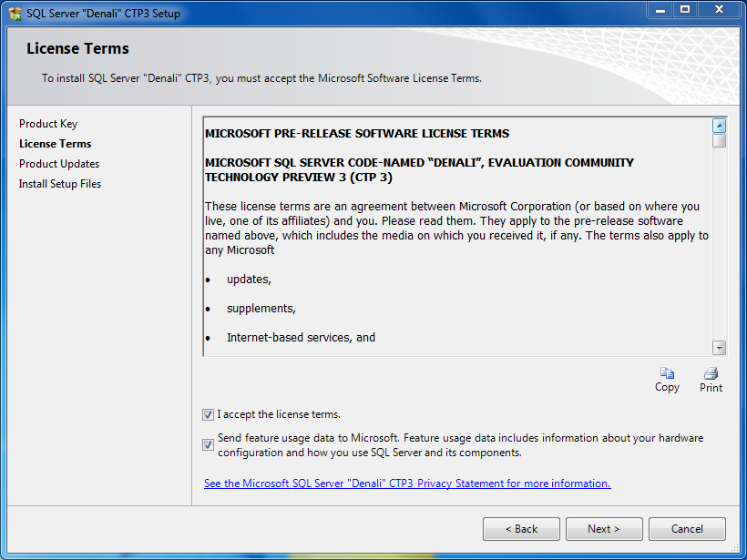Click the license text scrollbar up arrow

[719, 126]
